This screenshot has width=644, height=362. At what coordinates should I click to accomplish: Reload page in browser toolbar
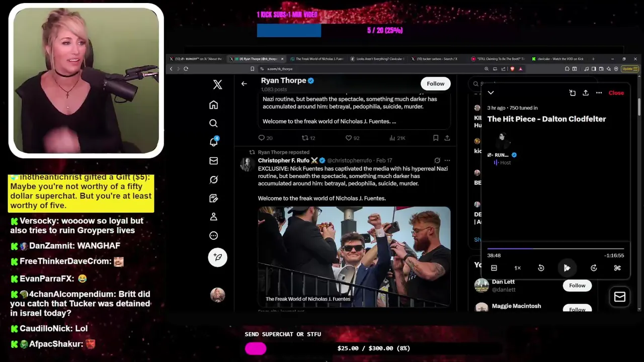[186, 69]
